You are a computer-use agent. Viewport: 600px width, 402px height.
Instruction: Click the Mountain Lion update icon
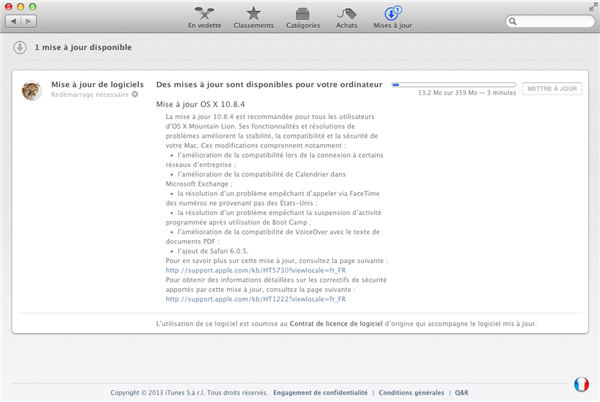click(x=32, y=91)
